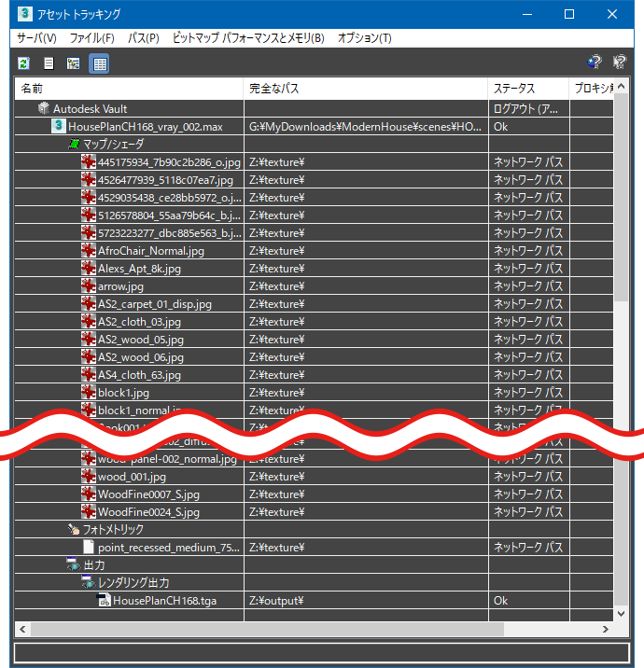The image size is (644, 668).
Task: Click the status field at window bottom
Action: pos(322,652)
